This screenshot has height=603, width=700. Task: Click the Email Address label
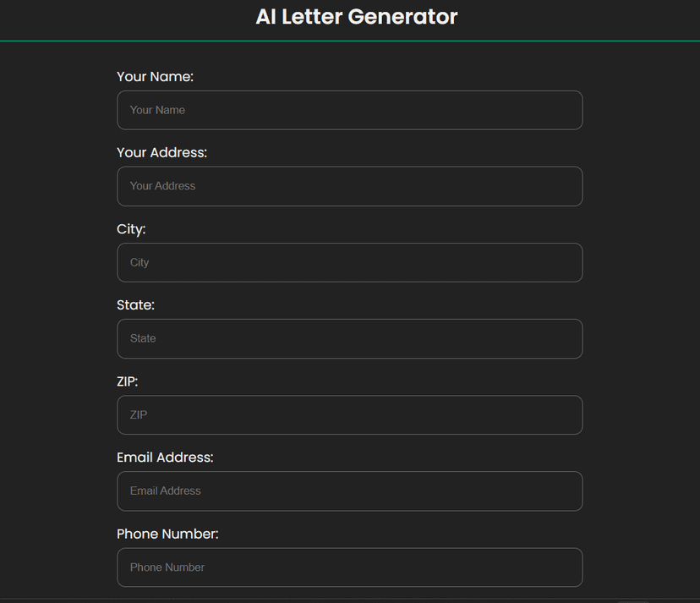tap(165, 457)
